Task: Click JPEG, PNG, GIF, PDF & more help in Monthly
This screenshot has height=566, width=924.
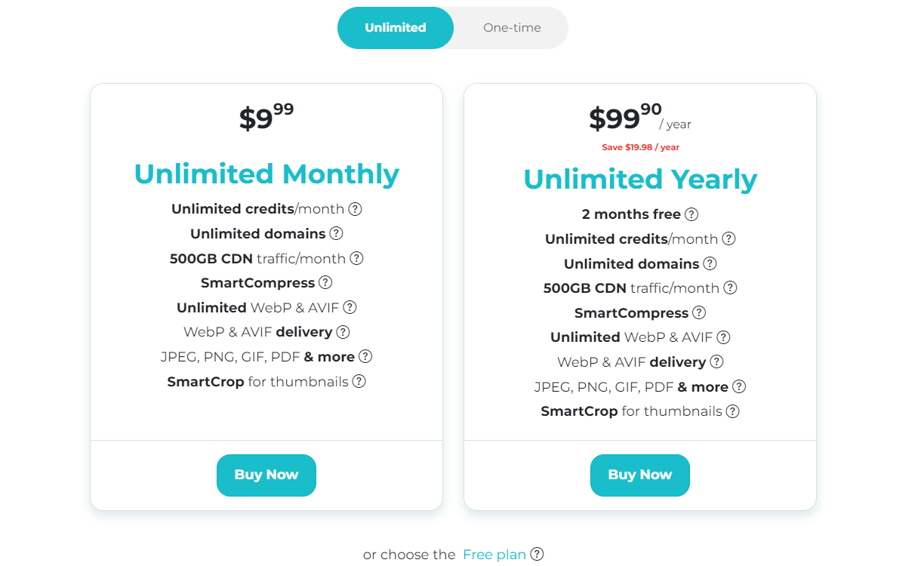Action: click(365, 357)
